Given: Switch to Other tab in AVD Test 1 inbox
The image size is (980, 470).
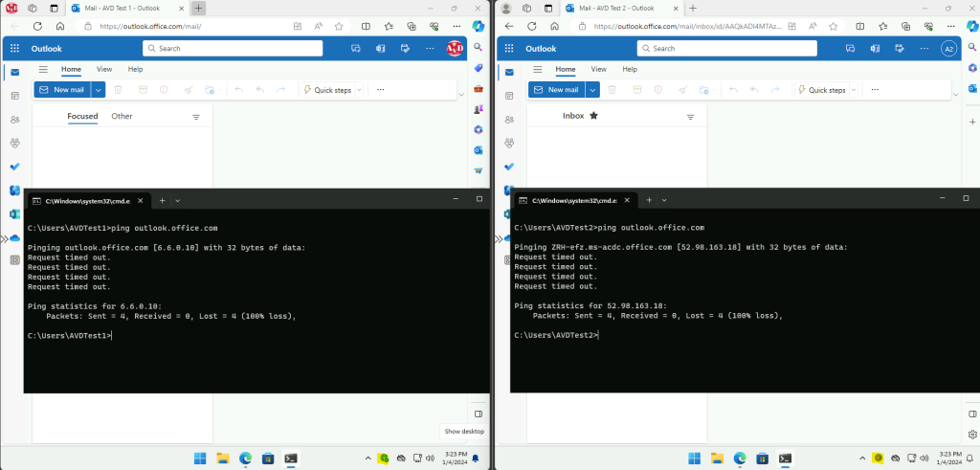Looking at the screenshot, I should pyautogui.click(x=122, y=116).
